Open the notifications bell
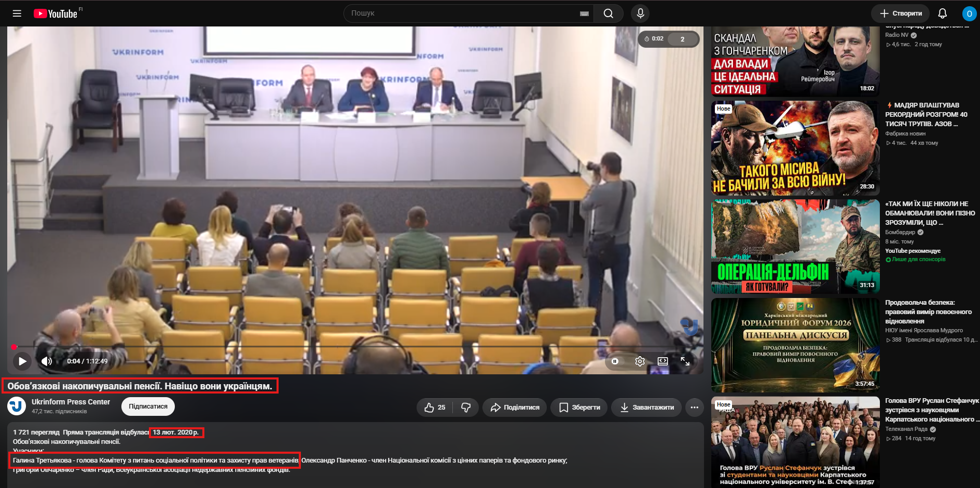 coord(943,13)
